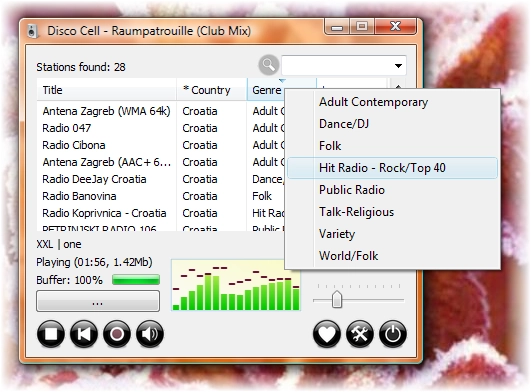Select Antena Zagreb (AAC+ 6... station
The width and height of the screenshot is (531, 392).
[x=107, y=162]
